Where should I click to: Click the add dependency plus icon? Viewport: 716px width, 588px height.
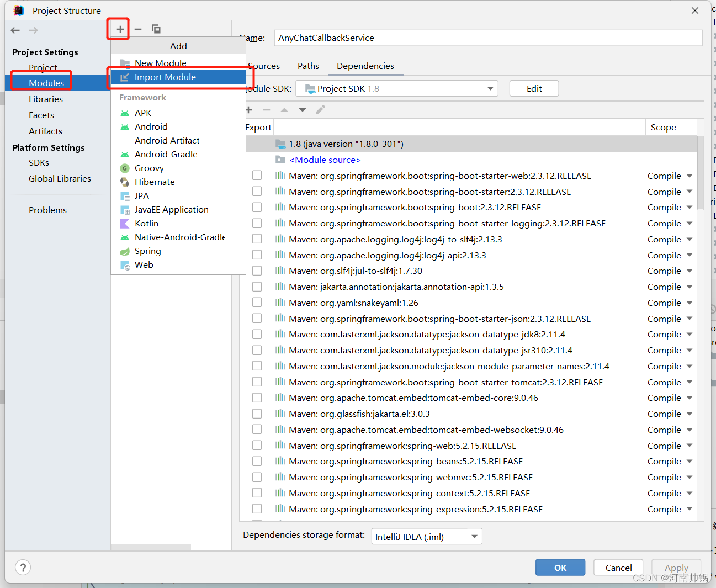(249, 110)
